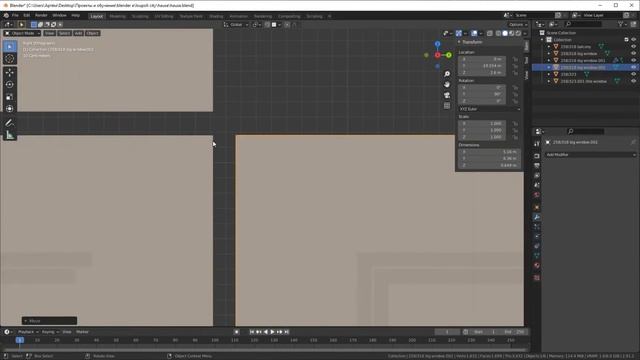Viewport: 640px width, 360px height.
Task: Activate the Cursor tool
Action: pos(10,59)
